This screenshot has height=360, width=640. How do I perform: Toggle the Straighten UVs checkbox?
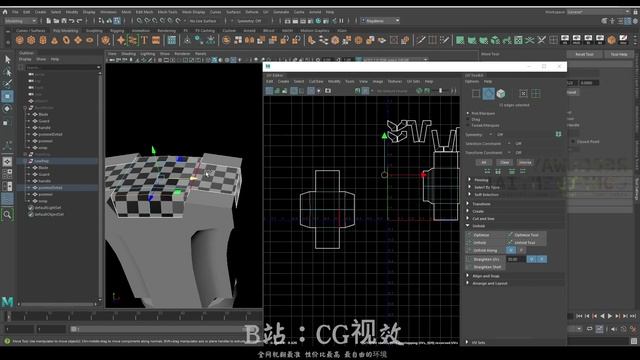[469, 259]
